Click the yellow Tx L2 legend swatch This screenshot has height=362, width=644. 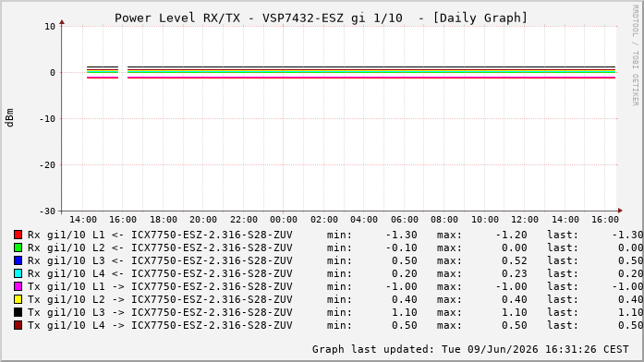point(18,299)
